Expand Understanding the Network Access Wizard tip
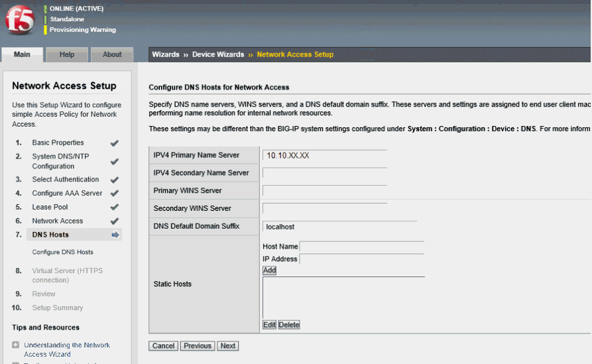Image resolution: width=592 pixels, height=364 pixels. pyautogui.click(x=15, y=345)
